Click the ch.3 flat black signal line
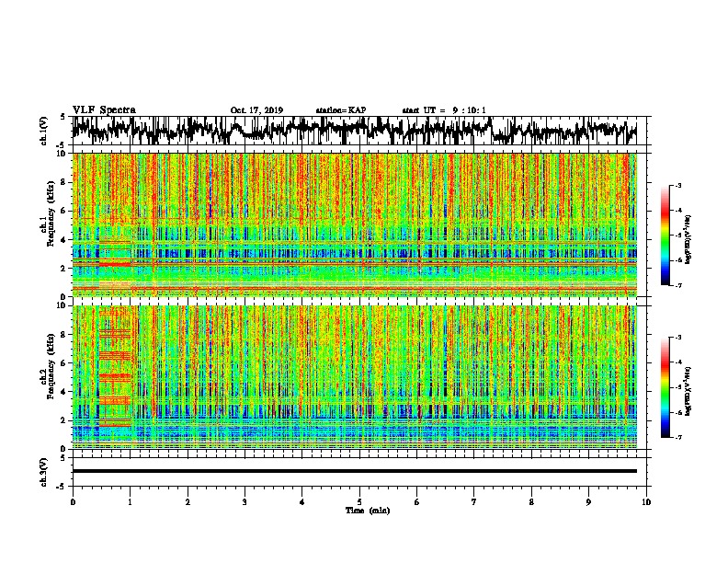The height and width of the screenshot is (563, 728). (x=354, y=471)
